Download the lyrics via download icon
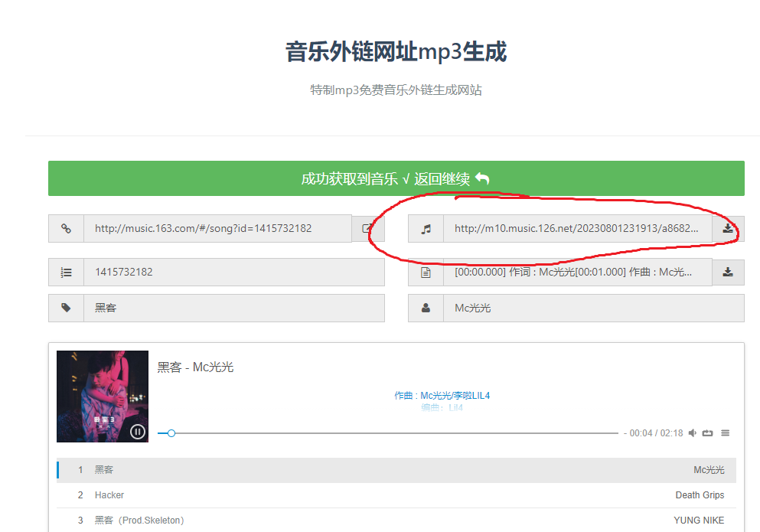This screenshot has height=532, width=760. click(728, 272)
